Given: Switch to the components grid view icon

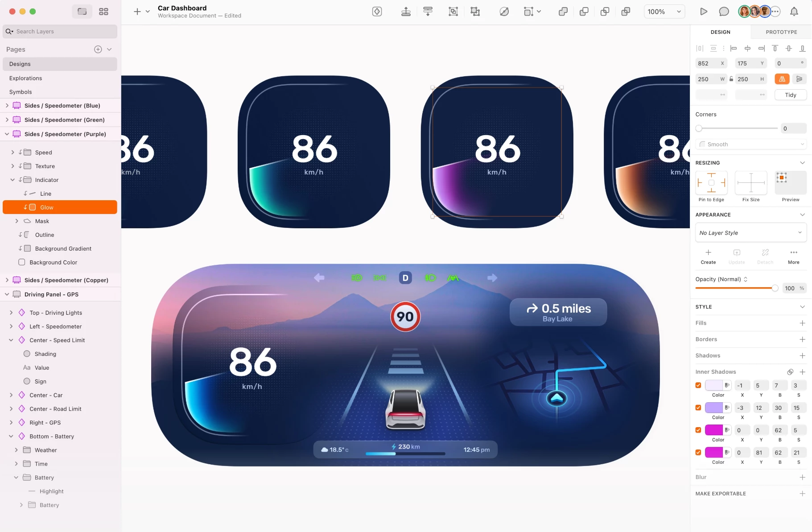Looking at the screenshot, I should coord(103,12).
